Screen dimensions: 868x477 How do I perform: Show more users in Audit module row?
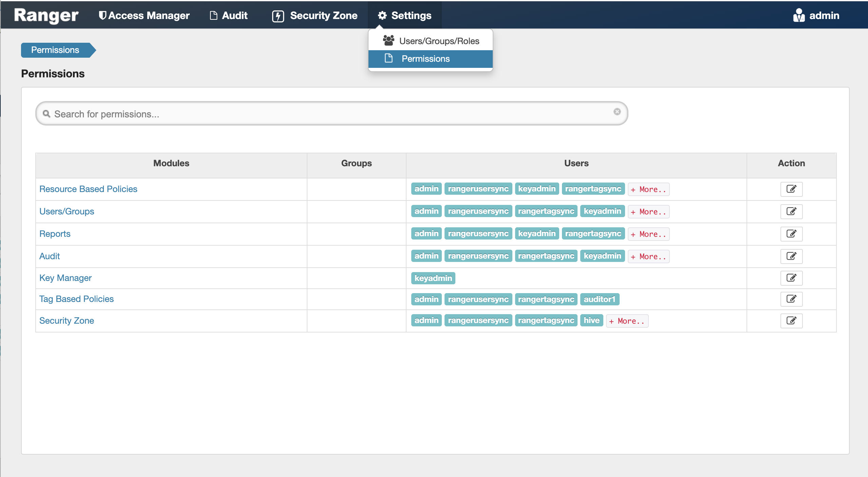(648, 256)
